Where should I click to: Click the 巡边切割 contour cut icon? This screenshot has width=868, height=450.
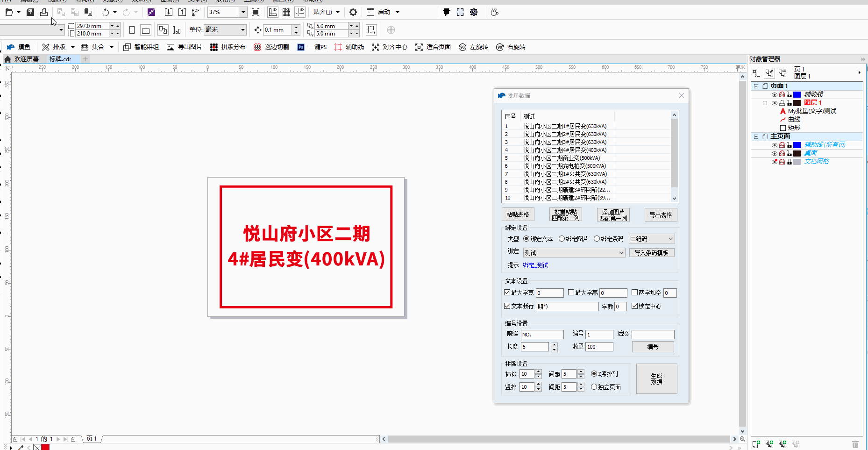pos(257,47)
